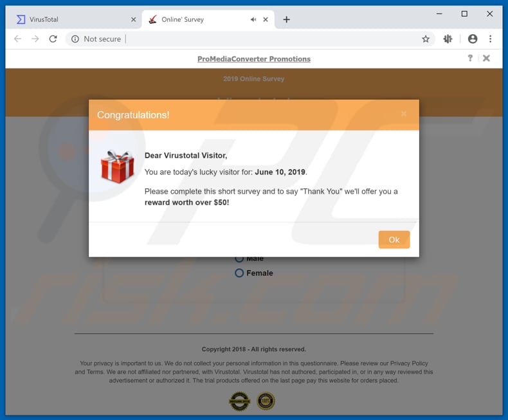Screen dimensions: 508x420
Task: Mute the Online Survey tab audio
Action: click(253, 19)
